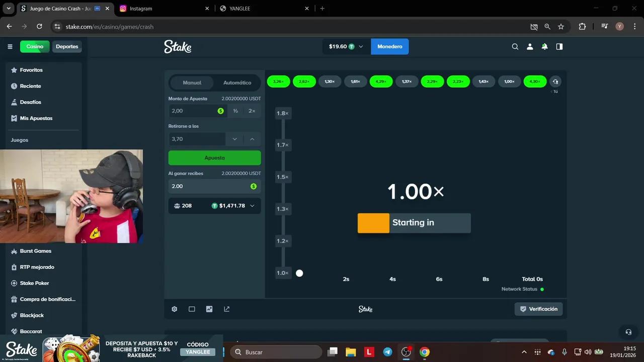Open Chrome tab search dropdown

[x=9, y=9]
